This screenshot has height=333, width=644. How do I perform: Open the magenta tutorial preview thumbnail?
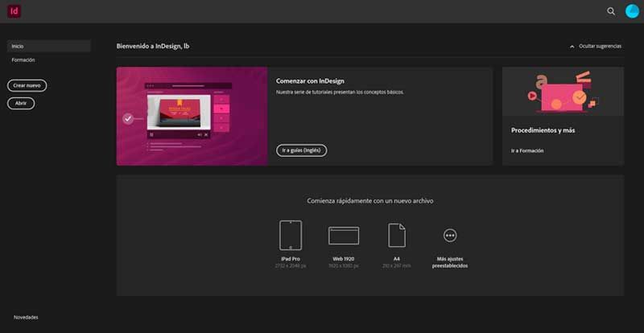coord(192,116)
